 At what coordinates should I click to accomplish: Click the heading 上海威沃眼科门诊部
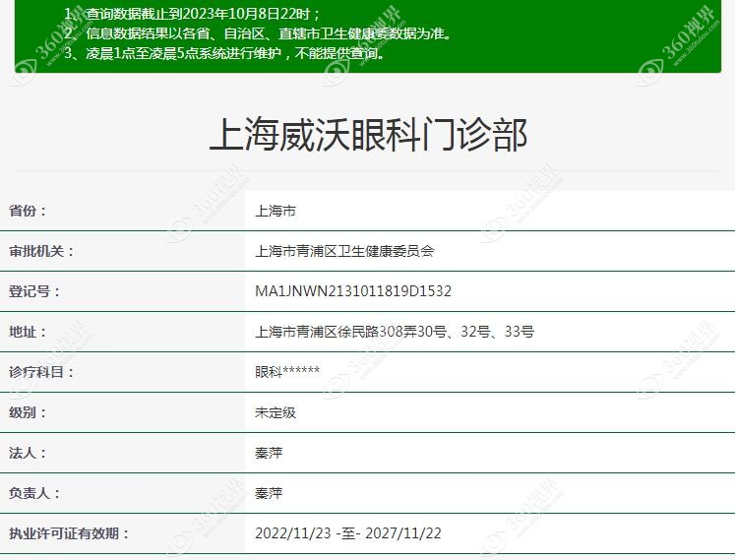click(x=368, y=135)
